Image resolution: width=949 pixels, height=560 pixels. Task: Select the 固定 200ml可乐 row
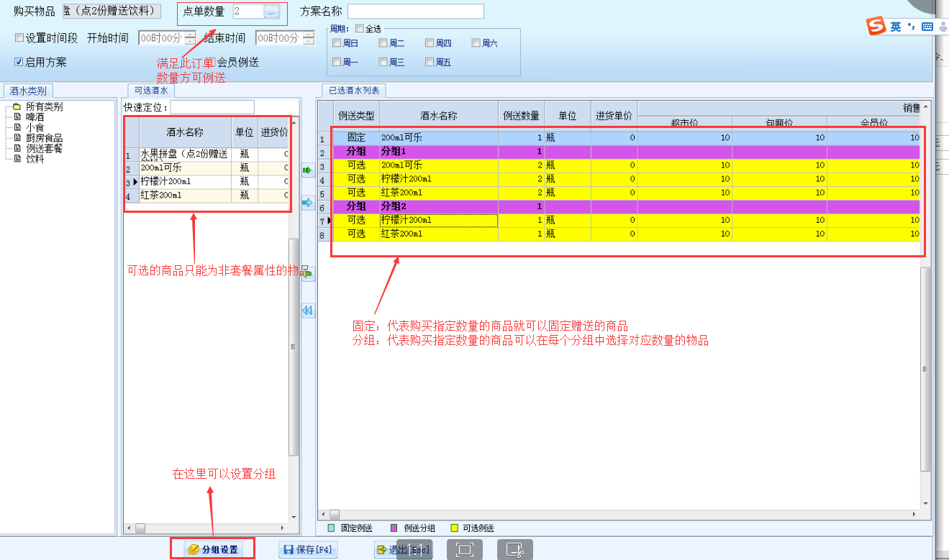[x=619, y=137]
